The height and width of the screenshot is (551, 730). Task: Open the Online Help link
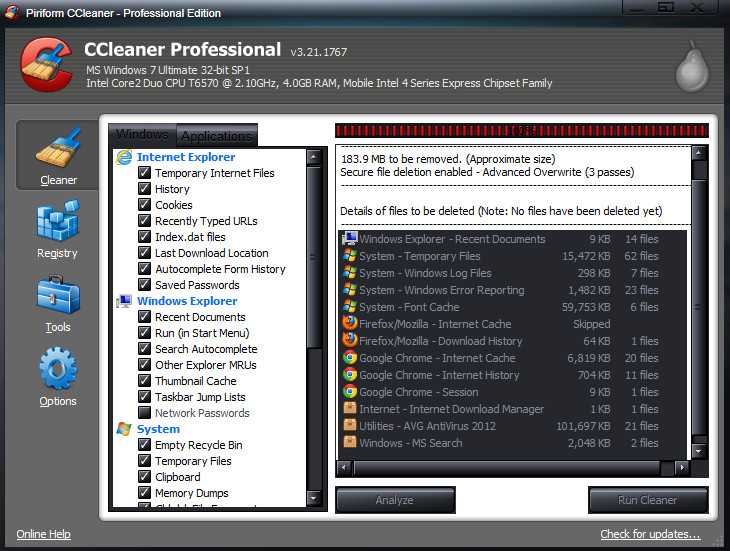43,534
